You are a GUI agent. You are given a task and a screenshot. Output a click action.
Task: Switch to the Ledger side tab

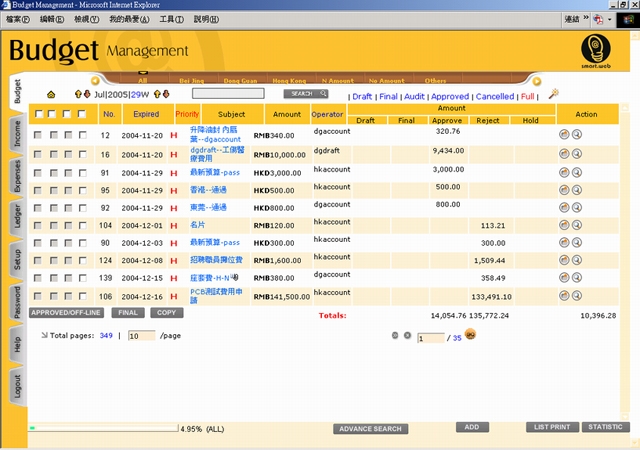coord(17,217)
